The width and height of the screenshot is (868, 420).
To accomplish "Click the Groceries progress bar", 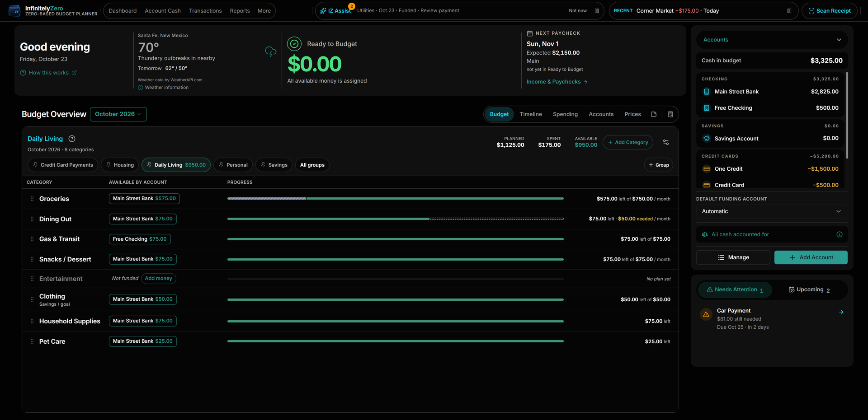I will click(396, 198).
